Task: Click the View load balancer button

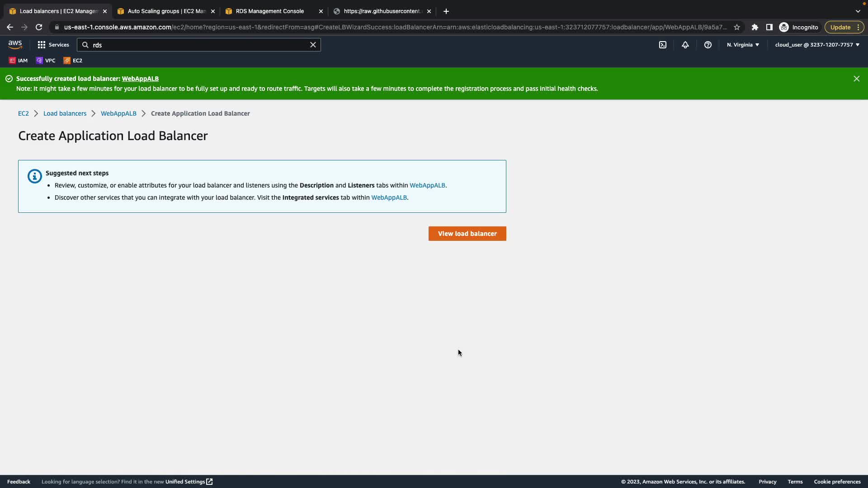Action: click(467, 234)
